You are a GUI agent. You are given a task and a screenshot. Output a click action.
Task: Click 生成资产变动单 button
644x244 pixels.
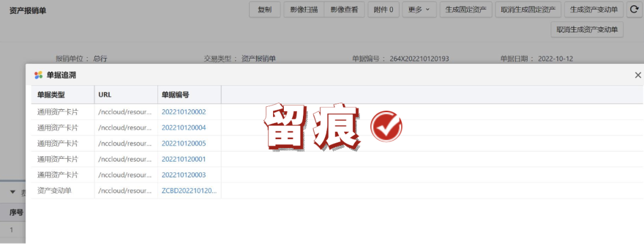point(594,9)
